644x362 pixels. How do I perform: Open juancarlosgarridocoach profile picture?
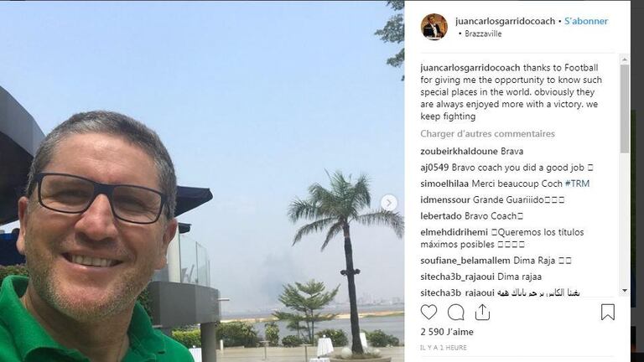pyautogui.click(x=434, y=27)
